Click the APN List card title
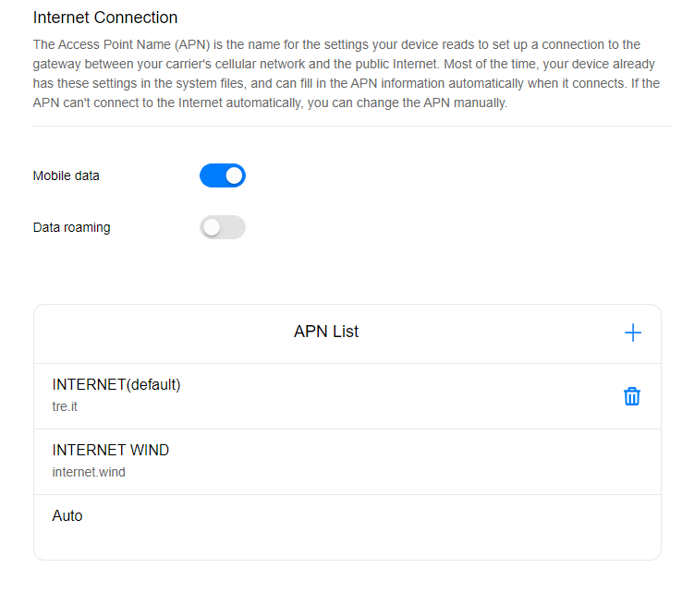Viewport: 682px width, 616px height. click(326, 332)
